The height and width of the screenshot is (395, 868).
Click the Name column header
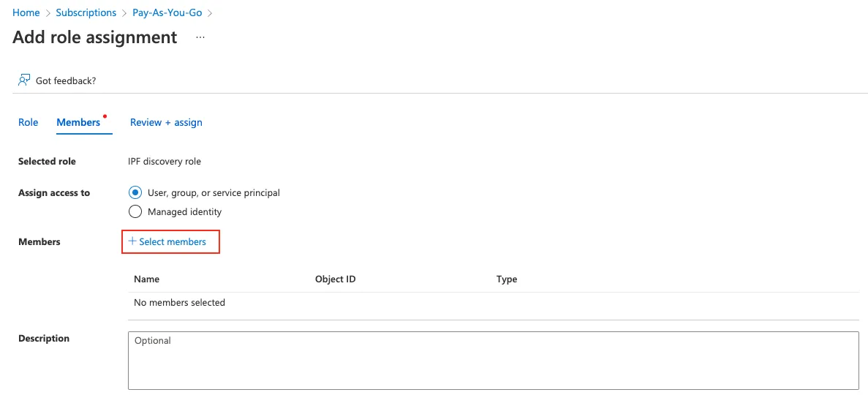pyautogui.click(x=147, y=279)
